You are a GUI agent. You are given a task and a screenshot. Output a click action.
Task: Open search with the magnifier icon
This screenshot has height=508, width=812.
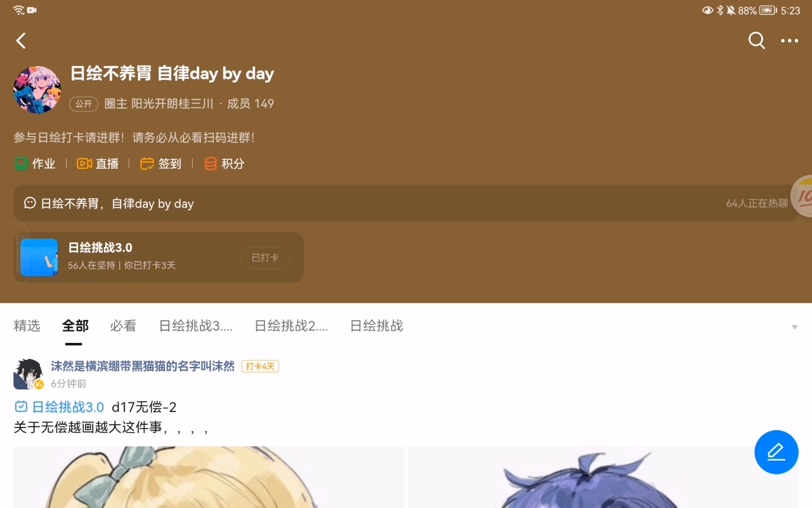click(x=757, y=41)
